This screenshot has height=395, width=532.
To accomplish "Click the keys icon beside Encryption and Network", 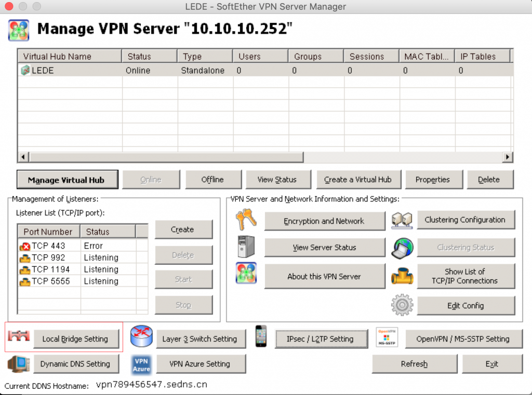I will (246, 220).
